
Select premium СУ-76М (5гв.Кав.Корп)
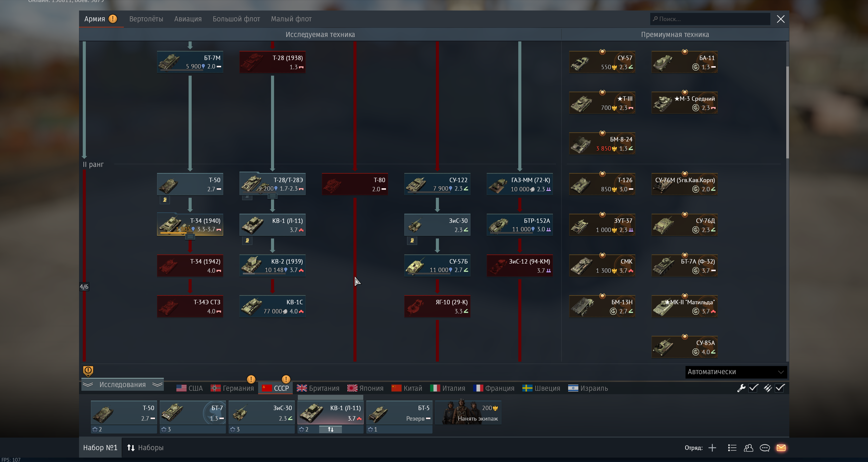[x=684, y=184]
